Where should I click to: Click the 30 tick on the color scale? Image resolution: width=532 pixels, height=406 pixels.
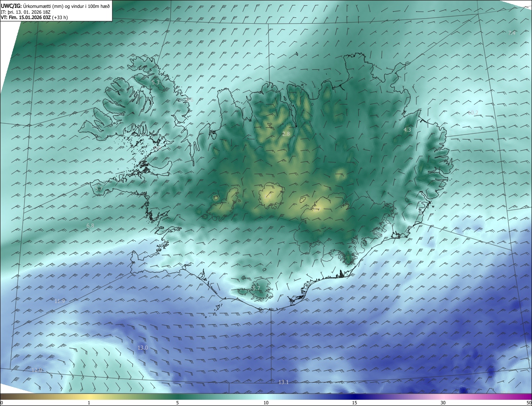tap(443, 403)
